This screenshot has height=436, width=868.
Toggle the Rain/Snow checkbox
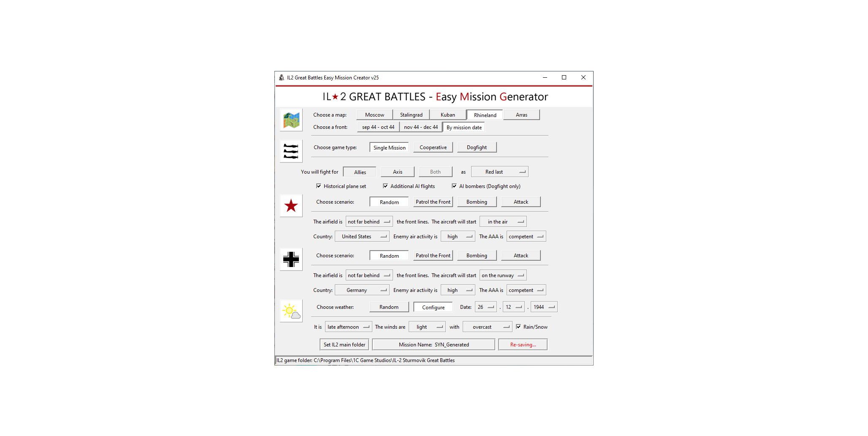coord(518,327)
